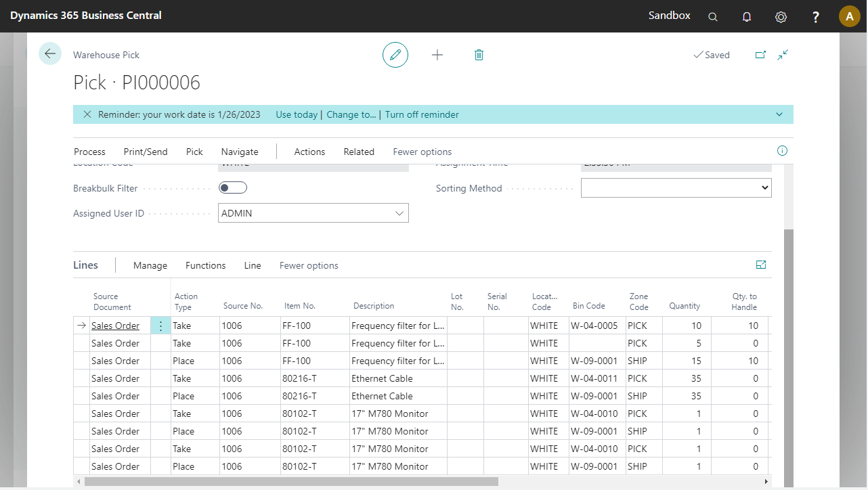The width and height of the screenshot is (868, 490).
Task: Click Dynamics 365 Business Central title
Action: (x=86, y=15)
